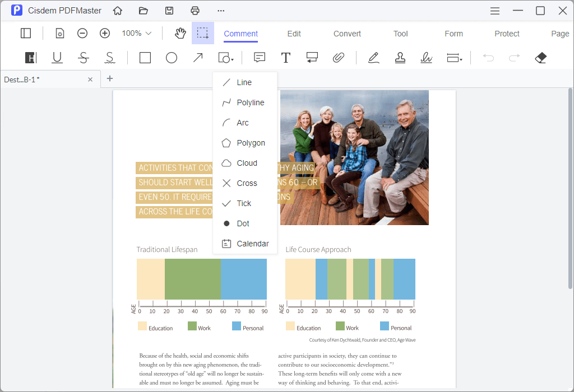Screen dimensions: 574x392
Task: Select the Underline tool
Action: coord(57,58)
